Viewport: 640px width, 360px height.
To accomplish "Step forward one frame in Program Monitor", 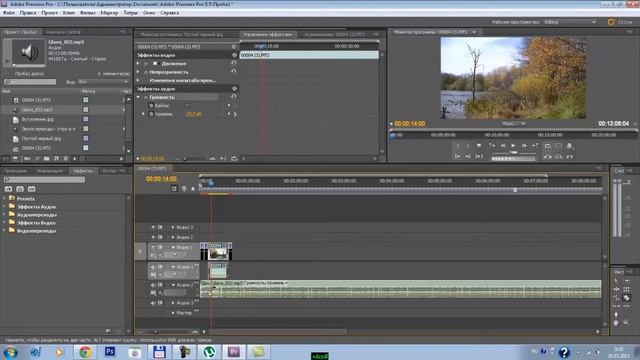I will (x=524, y=146).
